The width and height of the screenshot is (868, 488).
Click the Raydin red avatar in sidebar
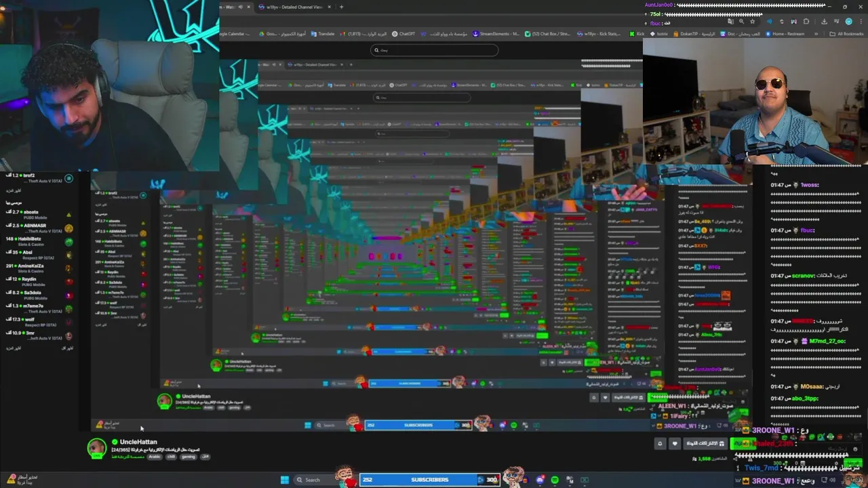coord(68,282)
